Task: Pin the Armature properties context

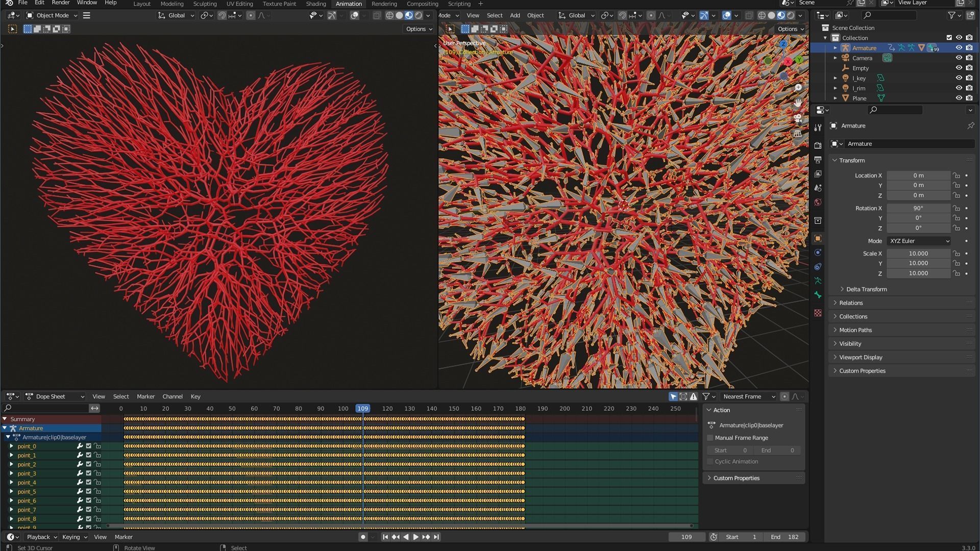Action: [970, 126]
